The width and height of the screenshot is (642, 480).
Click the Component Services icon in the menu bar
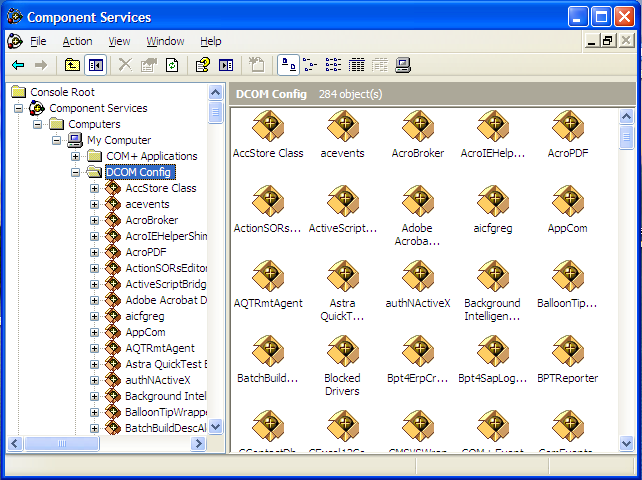click(15, 41)
